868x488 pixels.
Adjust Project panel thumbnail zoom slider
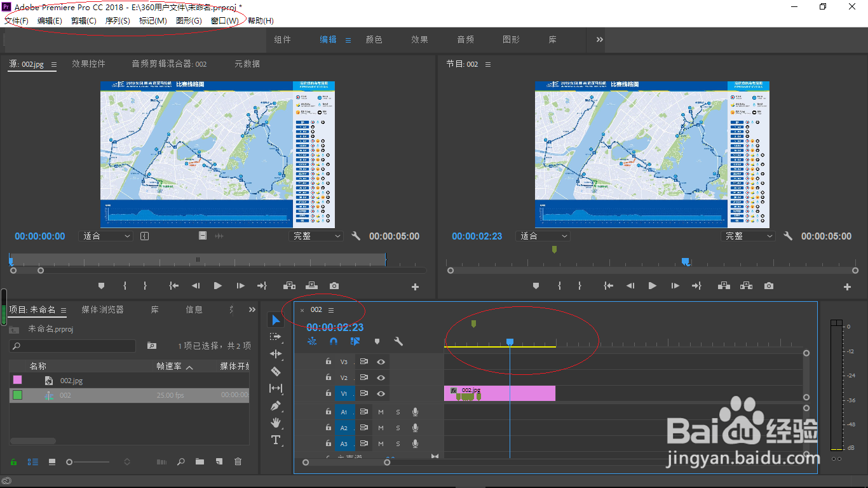click(x=89, y=462)
